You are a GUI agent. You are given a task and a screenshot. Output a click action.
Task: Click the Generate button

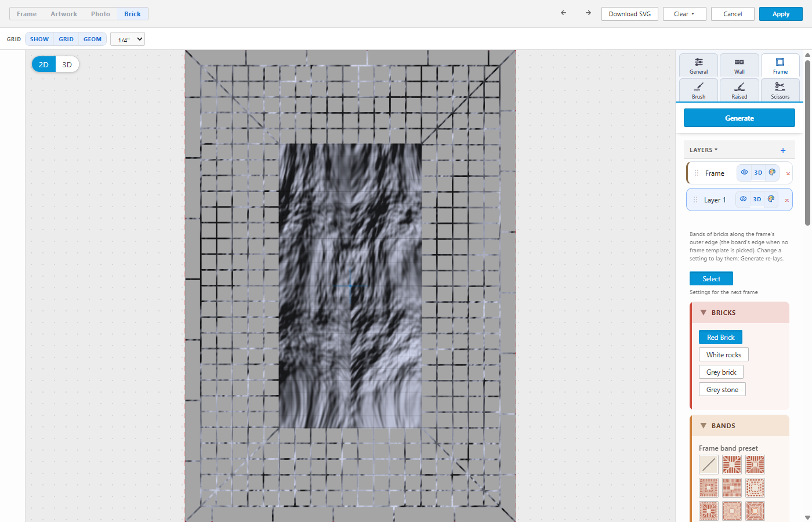point(739,118)
